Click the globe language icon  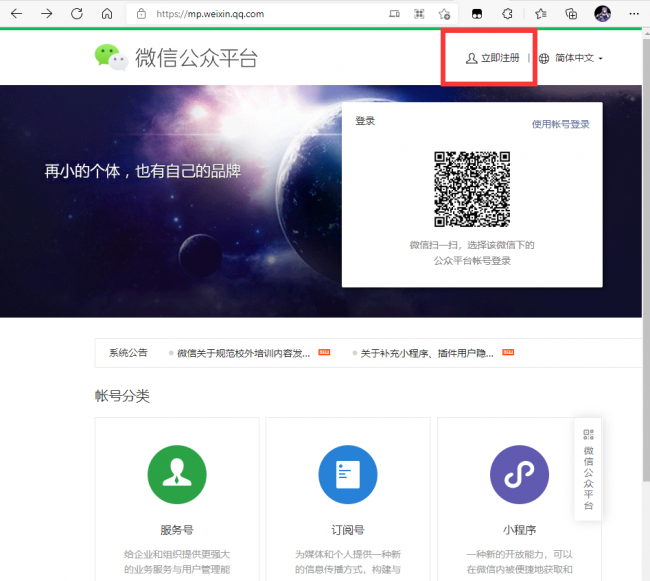point(544,58)
